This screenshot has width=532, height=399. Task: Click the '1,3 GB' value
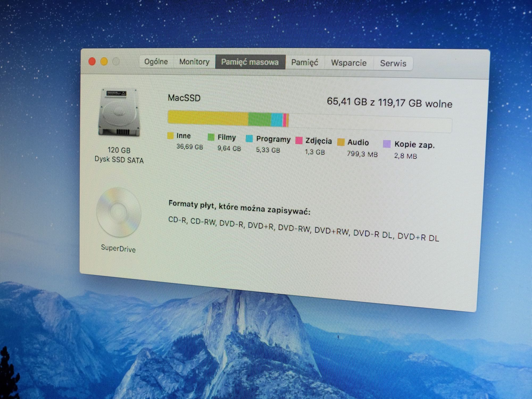tap(315, 152)
